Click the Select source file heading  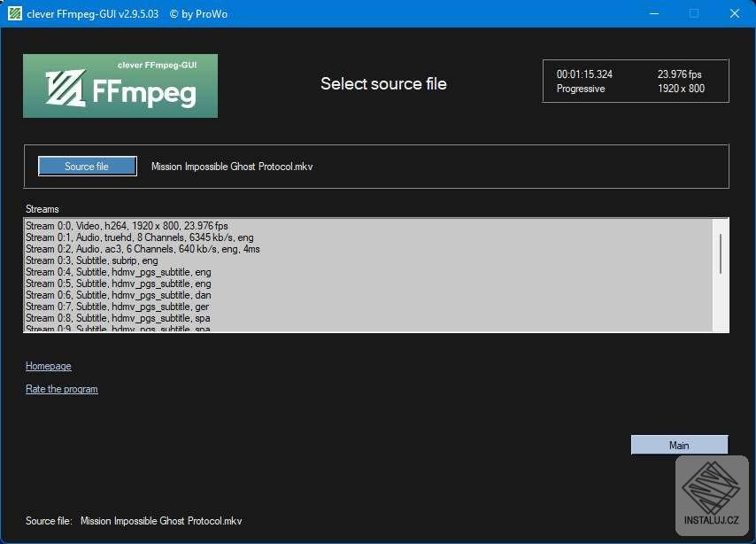[383, 83]
